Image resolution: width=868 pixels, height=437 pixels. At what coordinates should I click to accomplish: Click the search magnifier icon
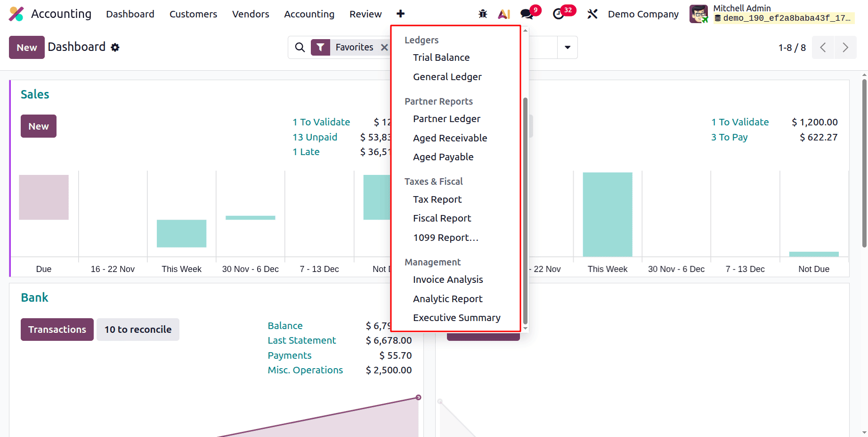coord(300,47)
